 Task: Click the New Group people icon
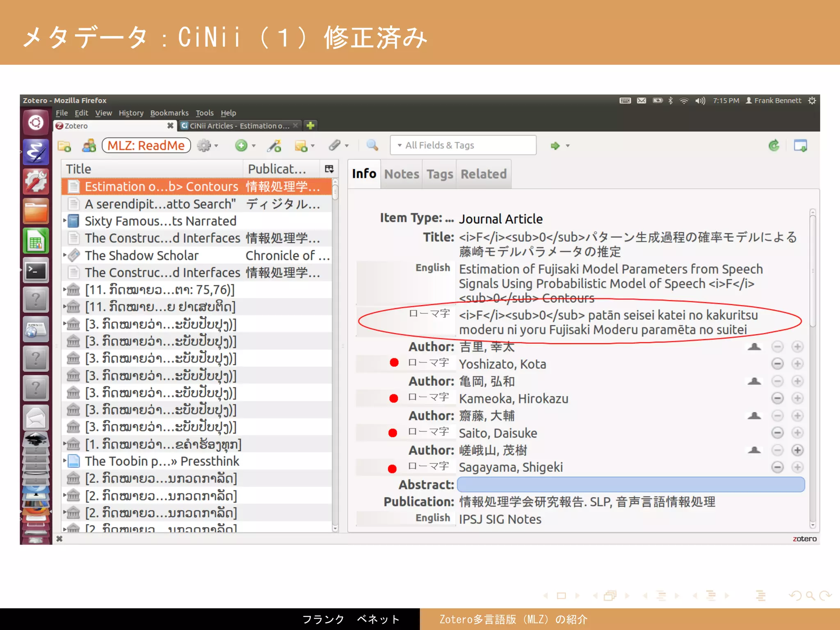point(89,146)
